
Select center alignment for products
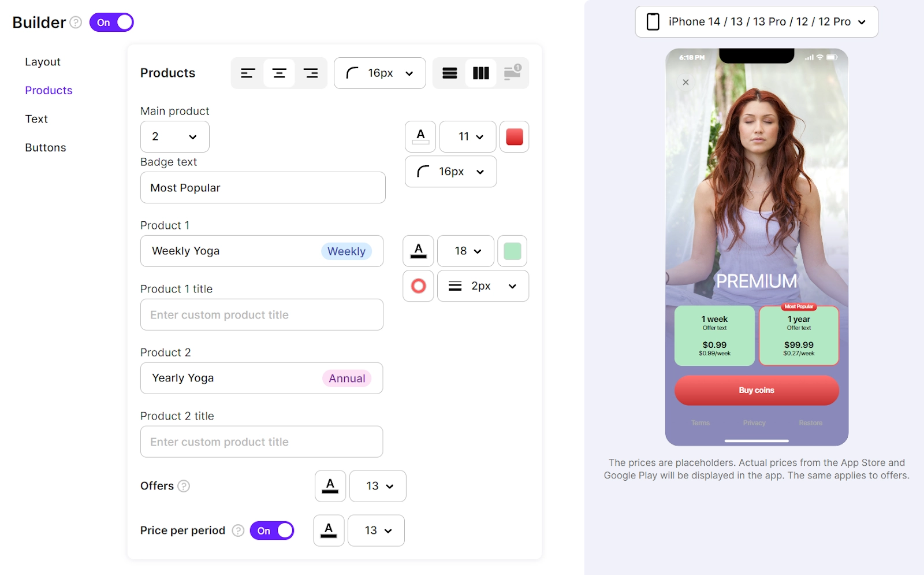point(280,73)
